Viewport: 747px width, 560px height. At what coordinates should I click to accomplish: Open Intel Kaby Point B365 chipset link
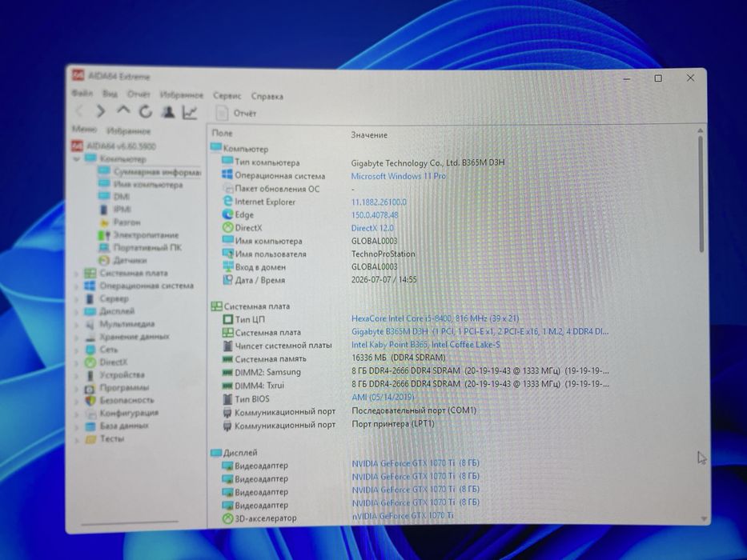coord(425,344)
